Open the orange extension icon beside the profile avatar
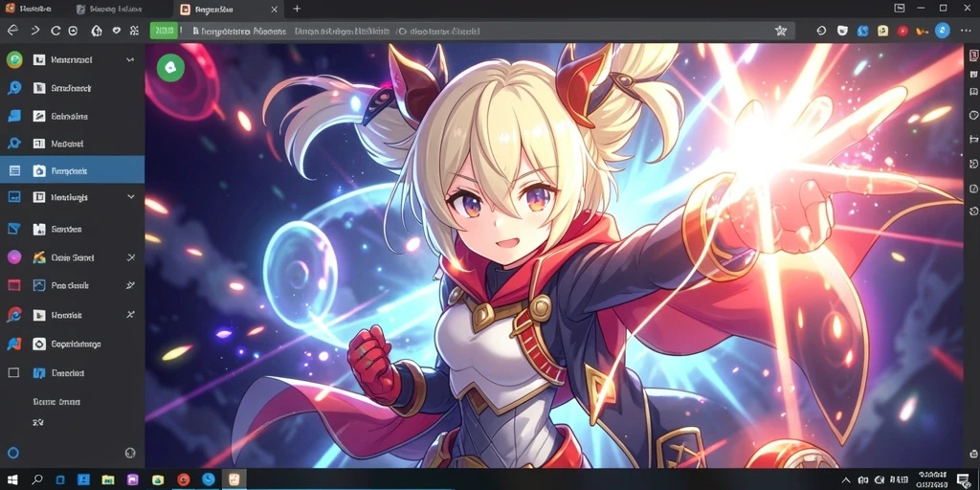The height and width of the screenshot is (490, 980). click(922, 30)
